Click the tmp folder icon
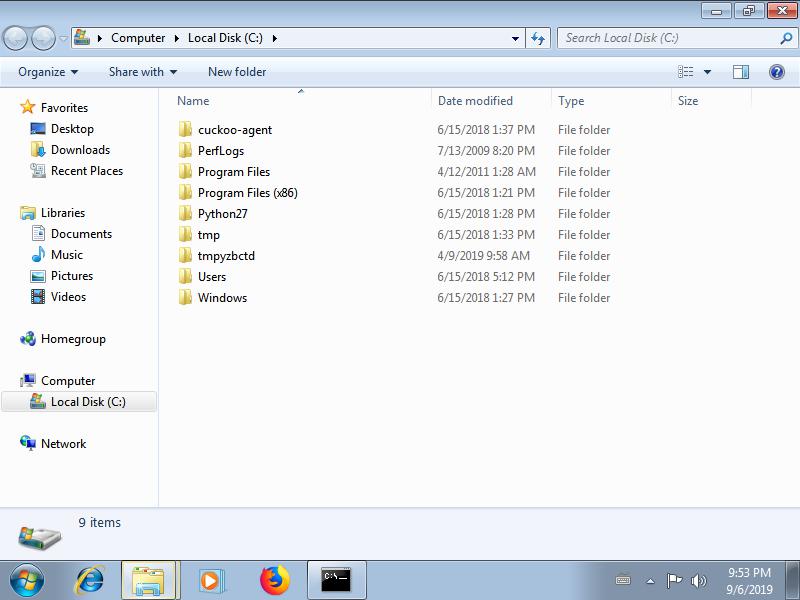800x600 pixels. [185, 235]
